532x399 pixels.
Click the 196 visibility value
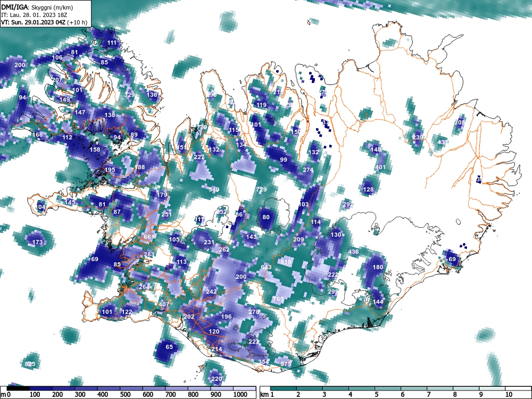click(x=226, y=317)
